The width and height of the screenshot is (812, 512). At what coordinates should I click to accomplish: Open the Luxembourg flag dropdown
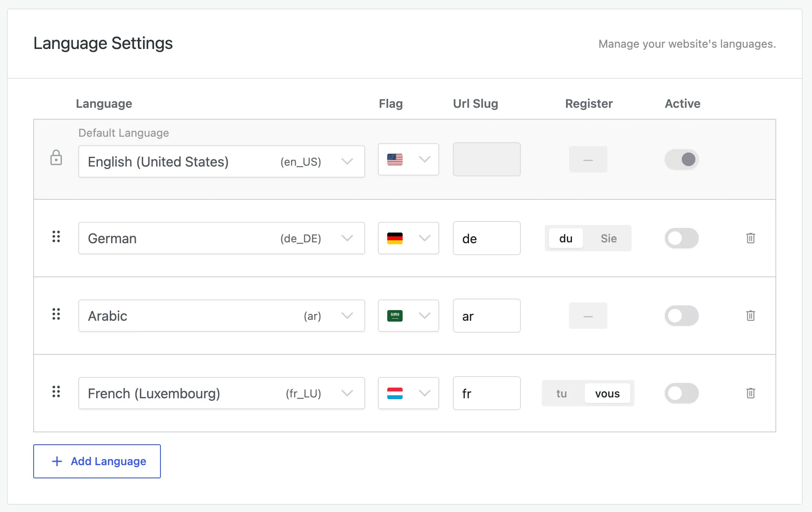pyautogui.click(x=409, y=393)
